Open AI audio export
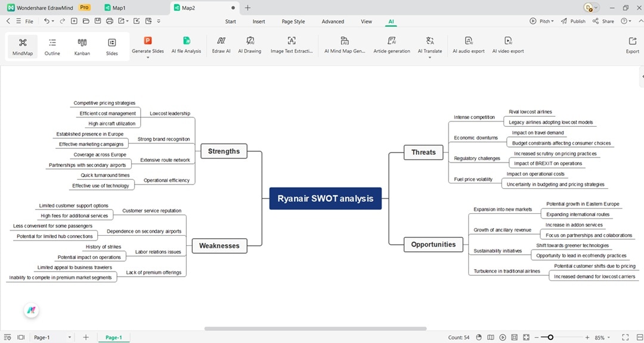Screen dimensions: 644x343 click(x=469, y=45)
